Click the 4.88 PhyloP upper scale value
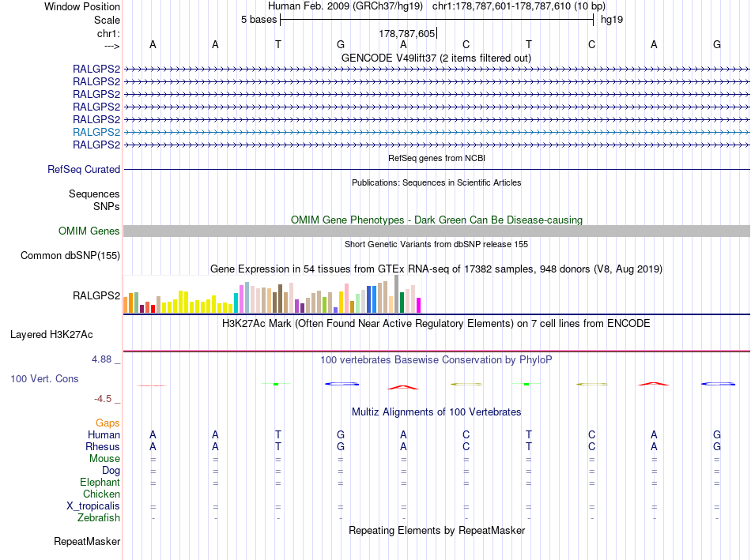751x560 pixels. tap(101, 359)
